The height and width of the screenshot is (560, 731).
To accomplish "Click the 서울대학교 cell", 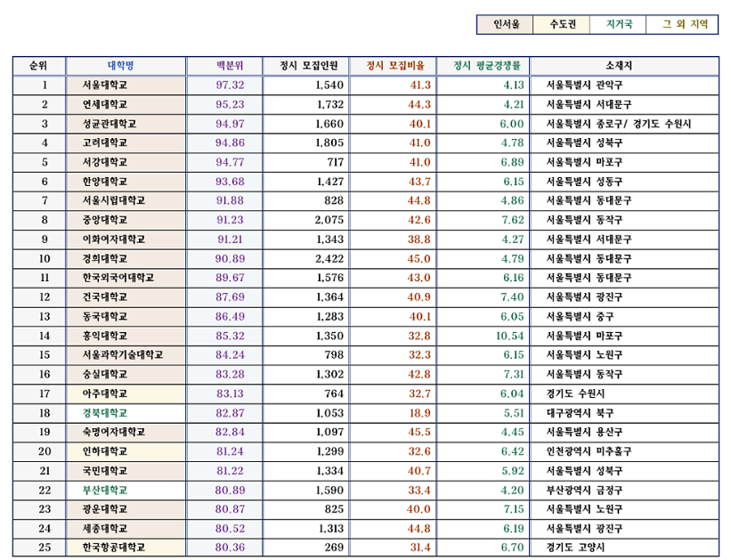I will tap(126, 85).
